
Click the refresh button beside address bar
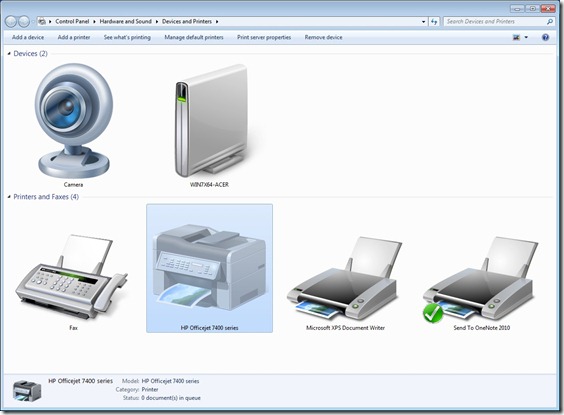(x=434, y=22)
